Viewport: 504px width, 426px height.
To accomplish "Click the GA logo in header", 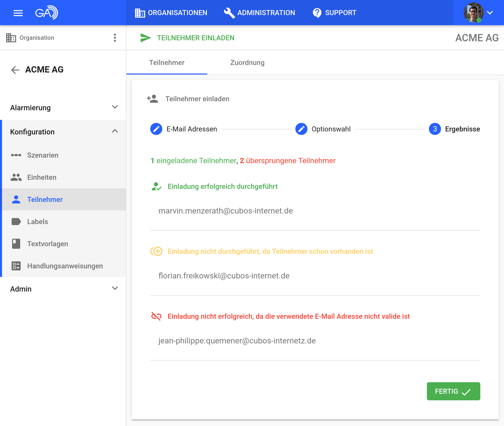I will point(46,13).
